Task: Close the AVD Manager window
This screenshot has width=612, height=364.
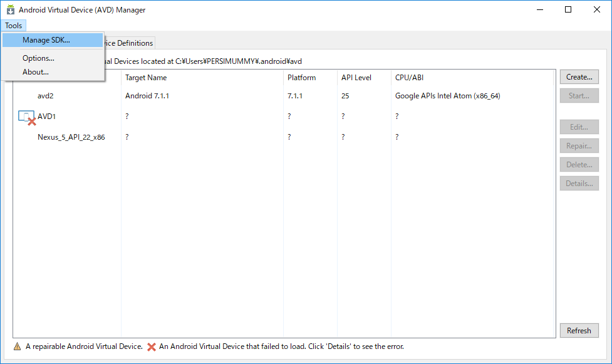Action: [597, 10]
